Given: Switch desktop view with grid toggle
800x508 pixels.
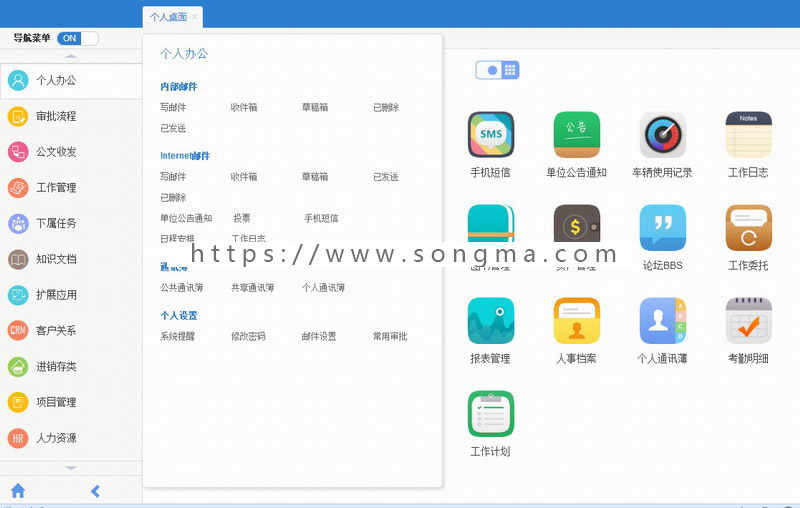Looking at the screenshot, I should click(x=497, y=70).
